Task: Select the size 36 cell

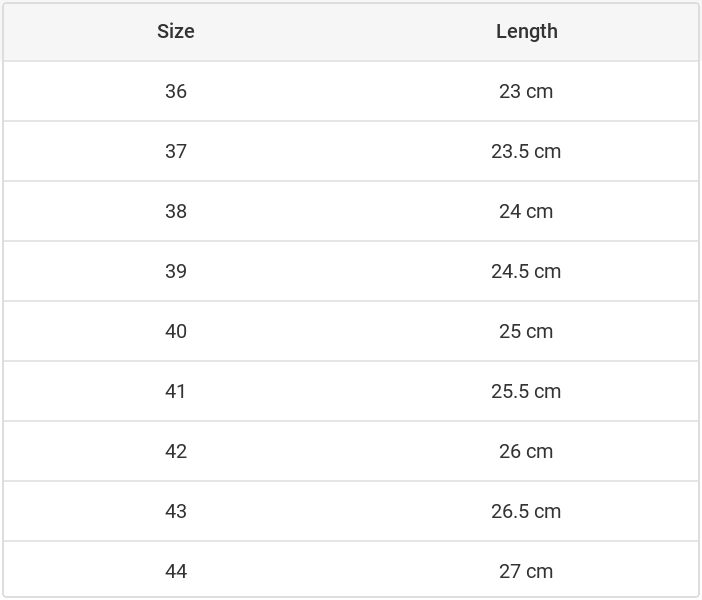Action: [x=176, y=91]
